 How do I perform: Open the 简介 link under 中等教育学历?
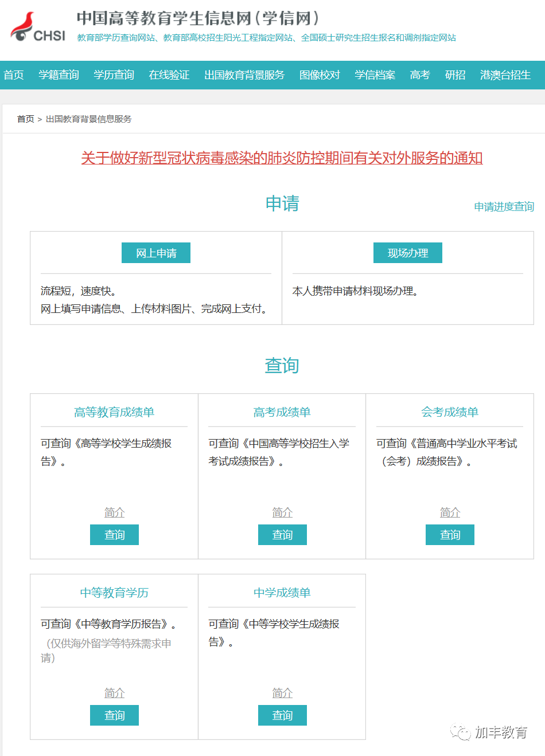point(114,693)
